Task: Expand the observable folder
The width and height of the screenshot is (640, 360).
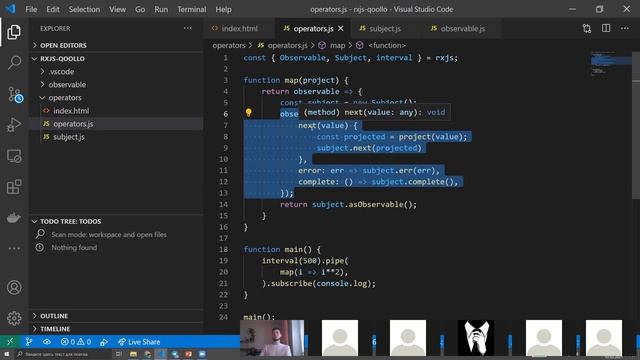Action: coord(116,84)
